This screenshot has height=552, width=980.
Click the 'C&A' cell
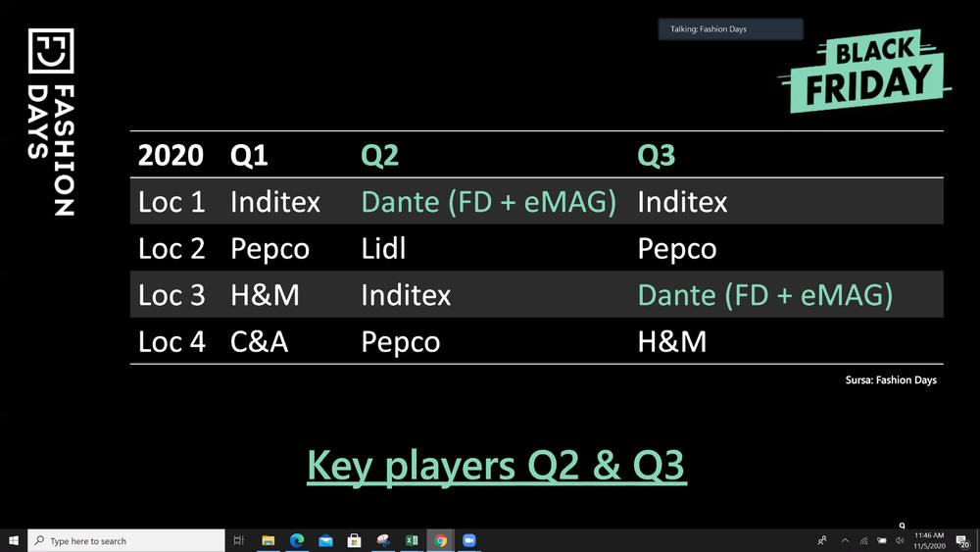pos(260,342)
